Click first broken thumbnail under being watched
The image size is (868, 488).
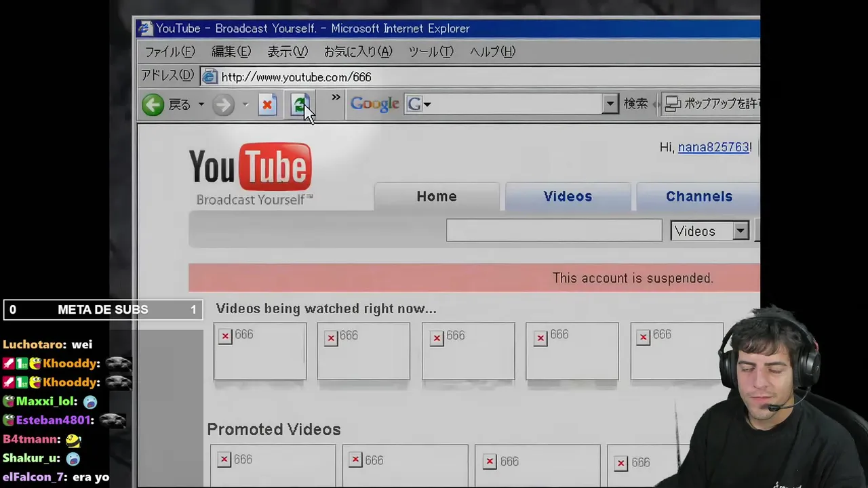pyautogui.click(x=260, y=351)
